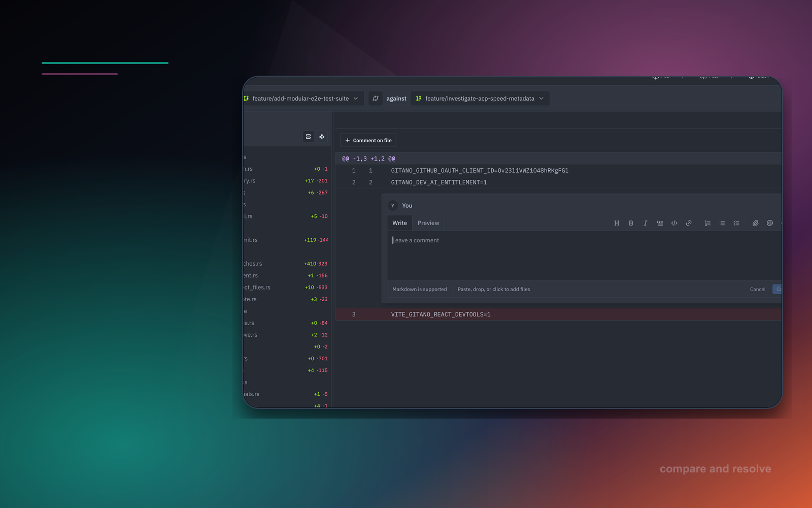Screen dimensions: 812x508
Task: Apply italic formatting in comment editor
Action: [x=645, y=223]
